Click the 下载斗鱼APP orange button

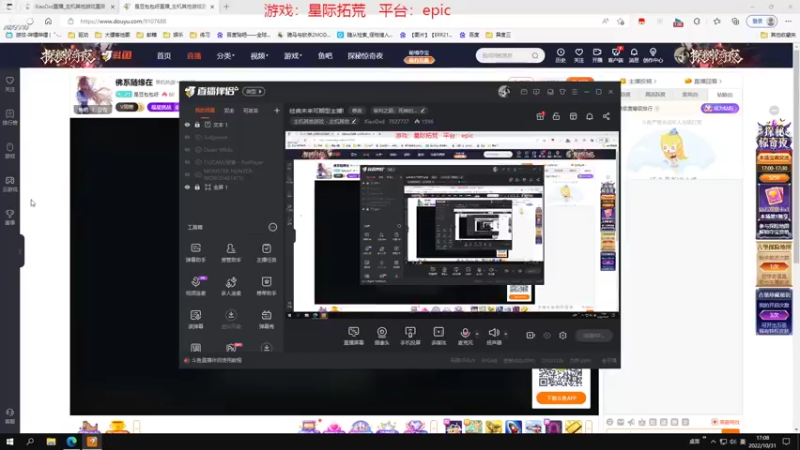point(561,398)
